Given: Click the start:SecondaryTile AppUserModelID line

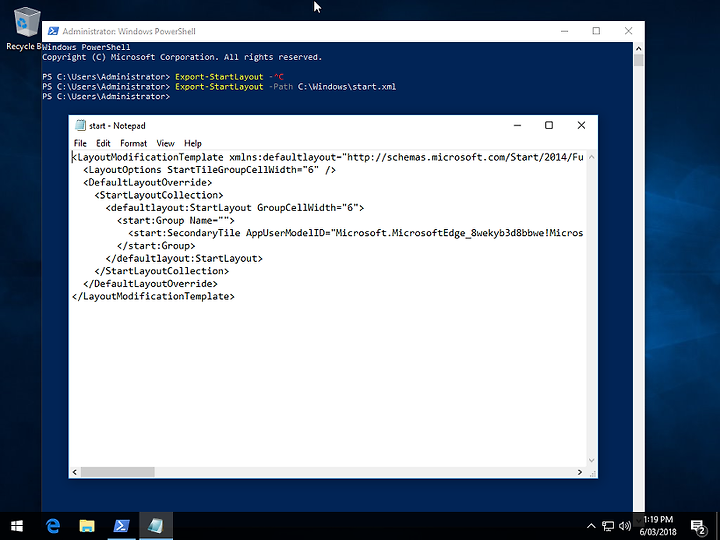Looking at the screenshot, I should click(355, 233).
